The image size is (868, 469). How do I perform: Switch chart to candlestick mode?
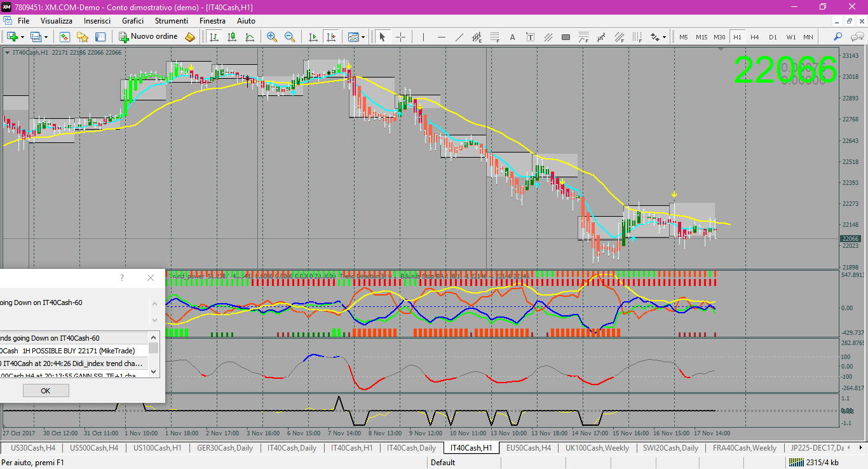point(232,37)
